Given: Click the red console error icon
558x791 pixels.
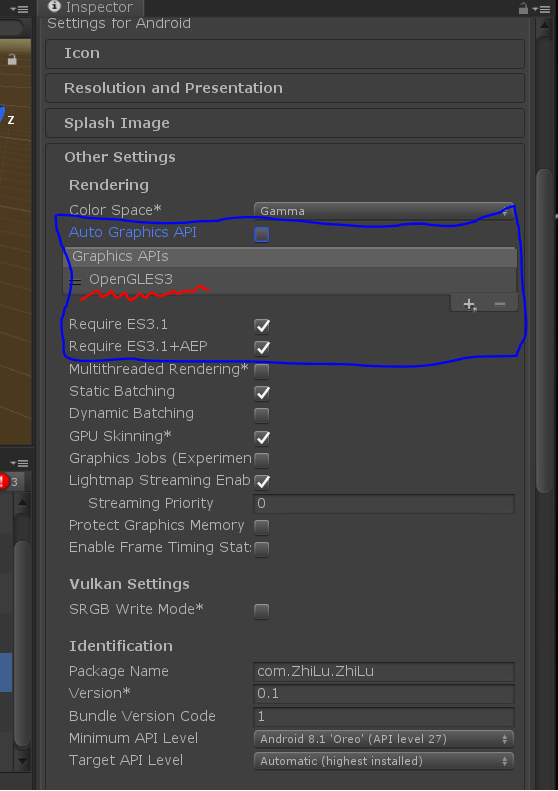Looking at the screenshot, I should [x=3, y=481].
